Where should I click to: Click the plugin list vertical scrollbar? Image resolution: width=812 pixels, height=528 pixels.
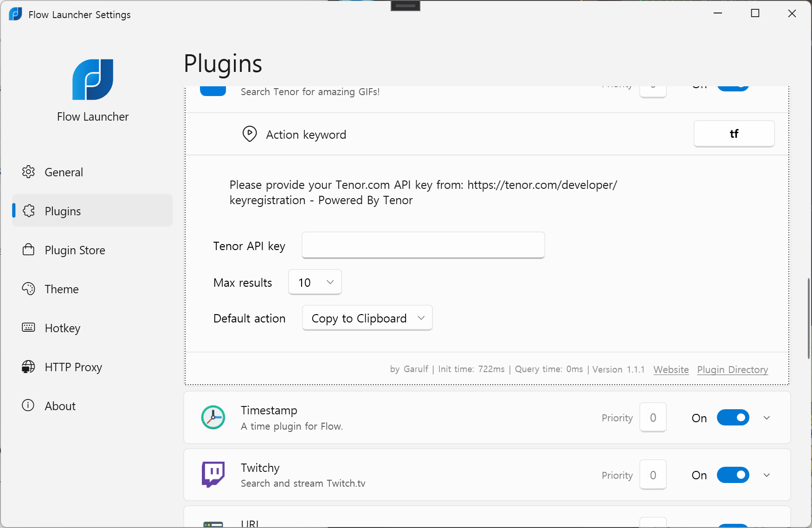coord(809,318)
